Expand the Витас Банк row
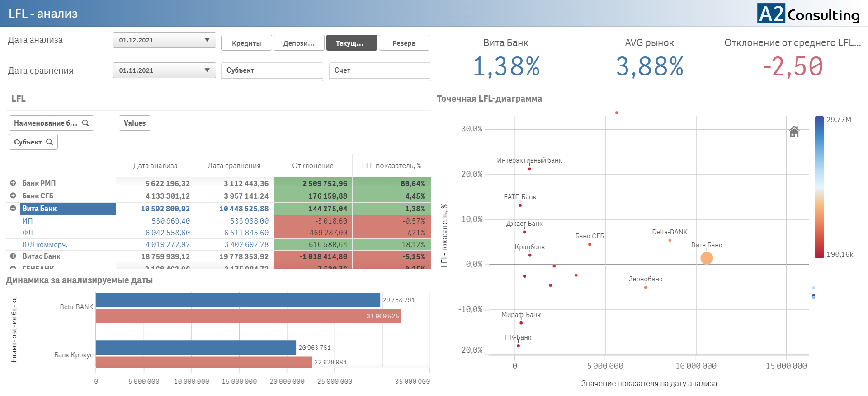Screen dimensions: 868x396 [13, 256]
